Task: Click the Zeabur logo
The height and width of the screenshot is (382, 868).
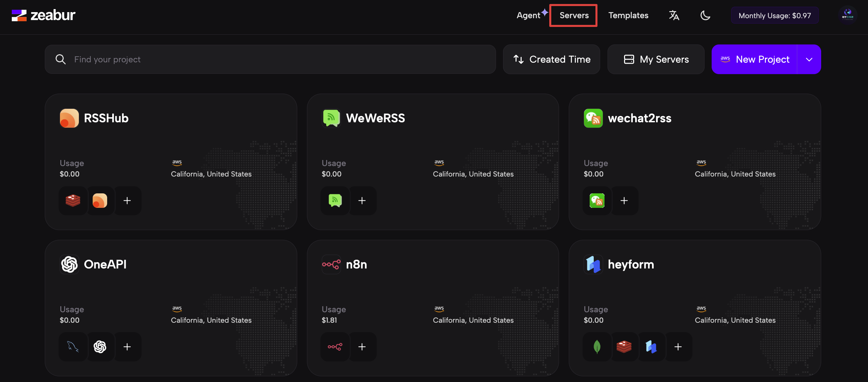Action: pos(43,15)
